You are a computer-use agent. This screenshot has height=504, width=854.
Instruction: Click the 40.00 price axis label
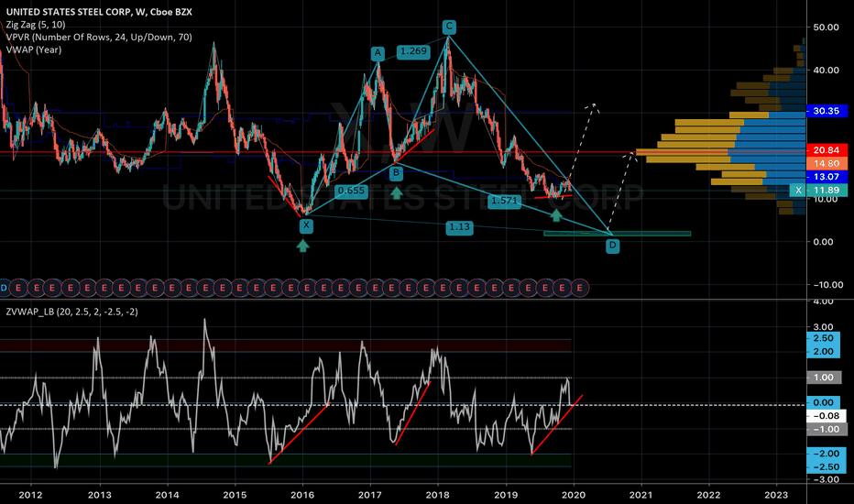(826, 70)
